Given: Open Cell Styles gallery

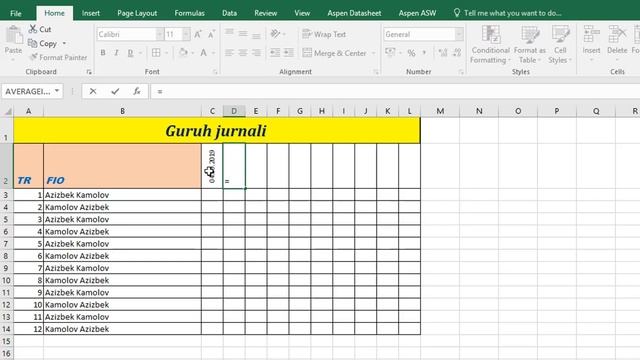Looking at the screenshot, I should click(x=560, y=44).
